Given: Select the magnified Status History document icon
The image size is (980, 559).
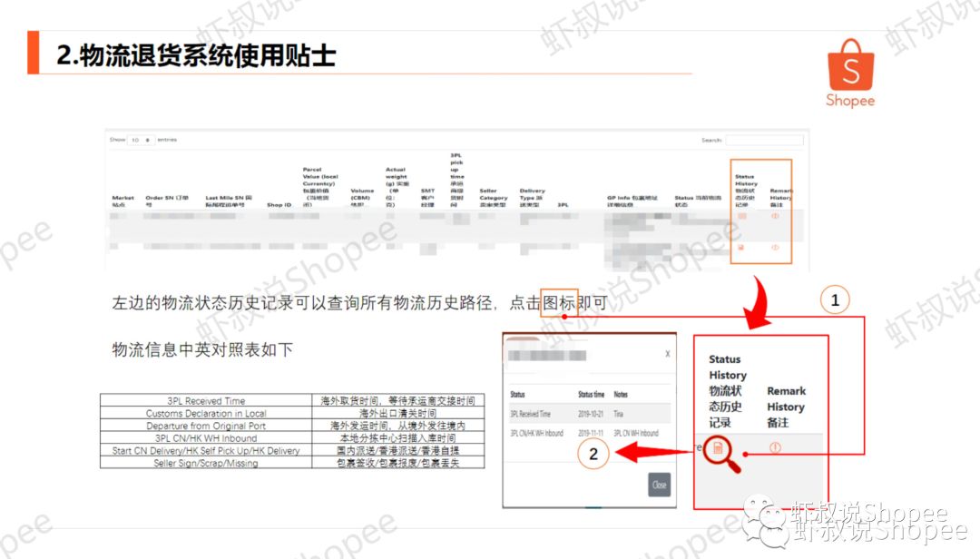Looking at the screenshot, I should pyautogui.click(x=718, y=449).
